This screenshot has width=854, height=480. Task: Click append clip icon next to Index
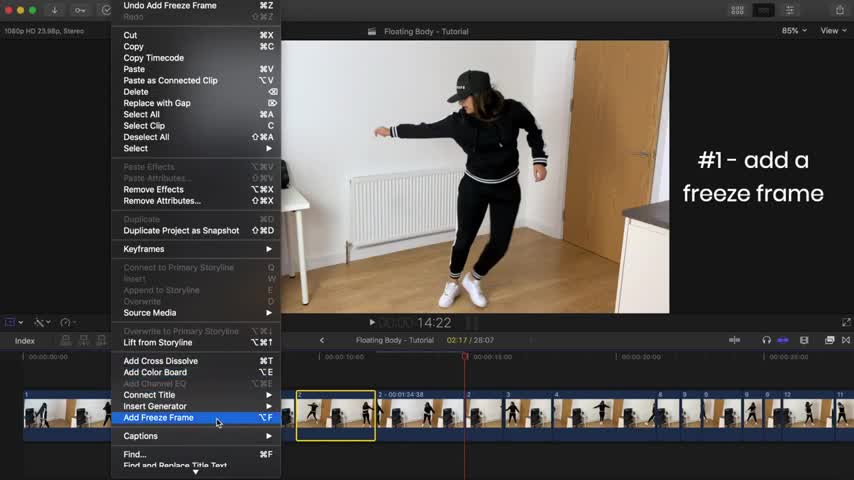coord(101,341)
